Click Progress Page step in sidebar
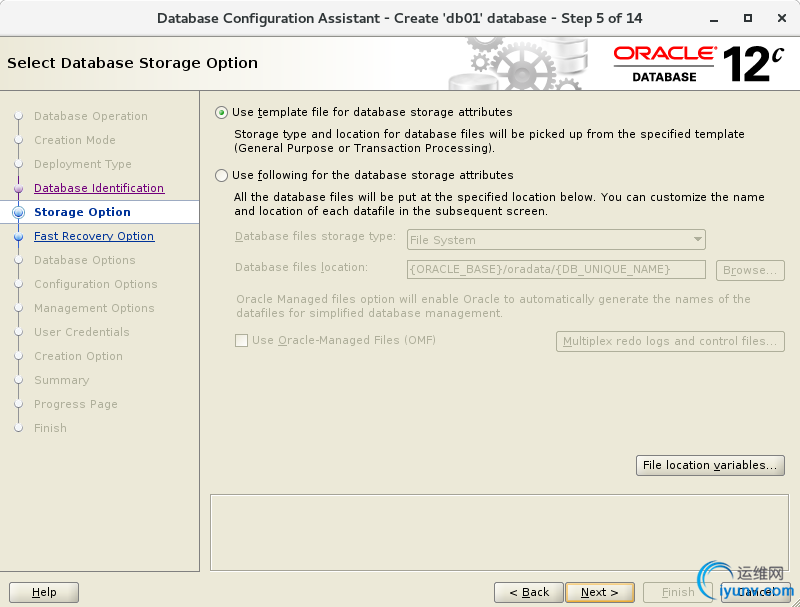This screenshot has width=800, height=607. click(x=76, y=404)
